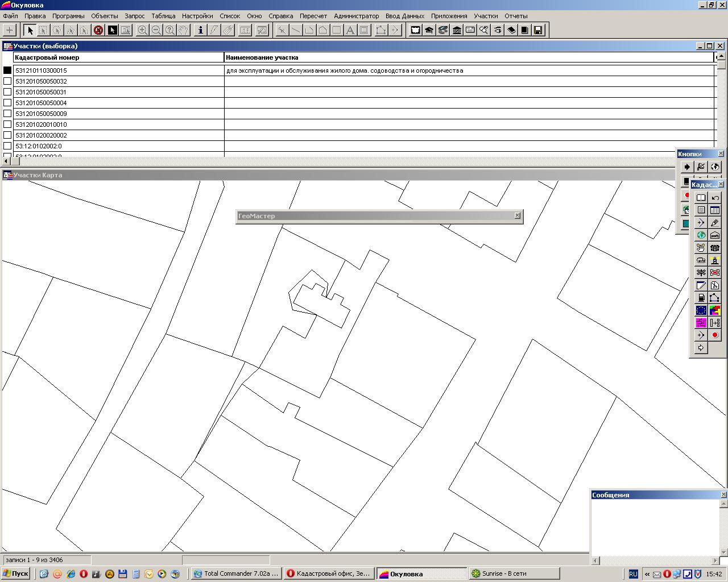Screen dimensions: 728x582
Task: Click the red prohibition unselect icon
Action: pos(98,30)
